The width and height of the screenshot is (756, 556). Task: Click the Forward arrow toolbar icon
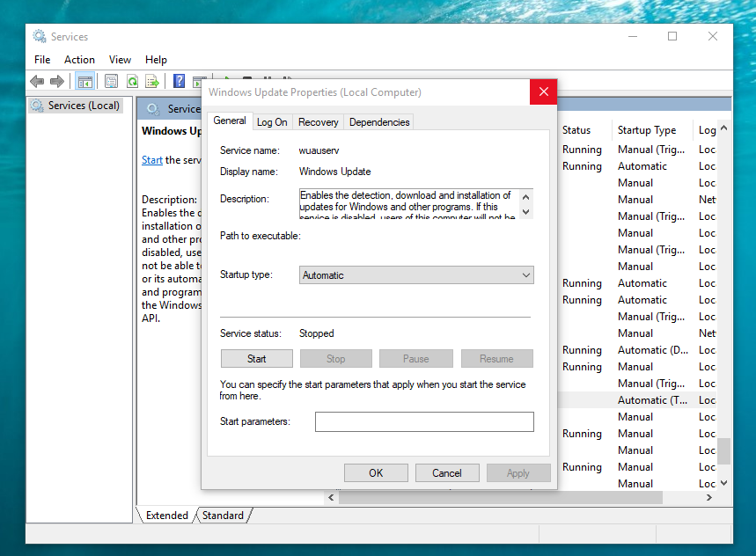coord(57,81)
